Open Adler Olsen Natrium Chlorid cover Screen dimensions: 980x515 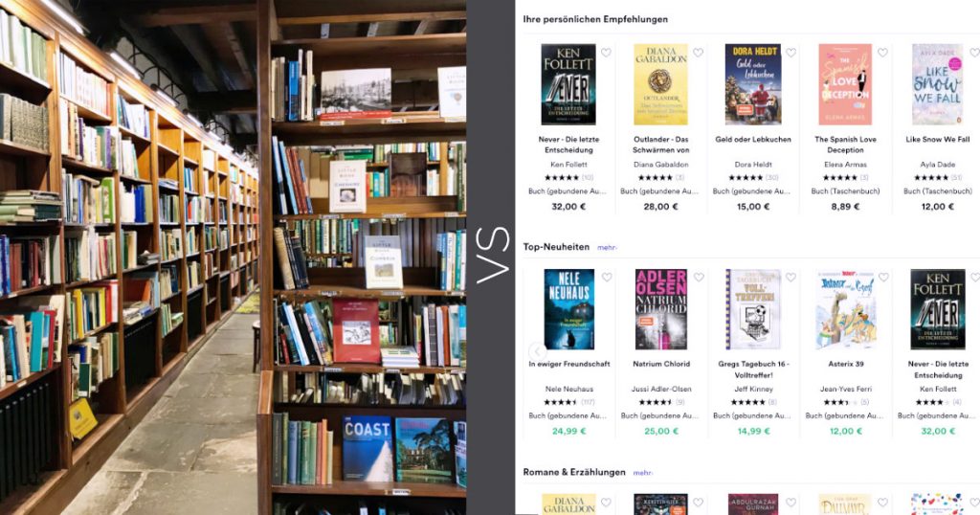[660, 309]
